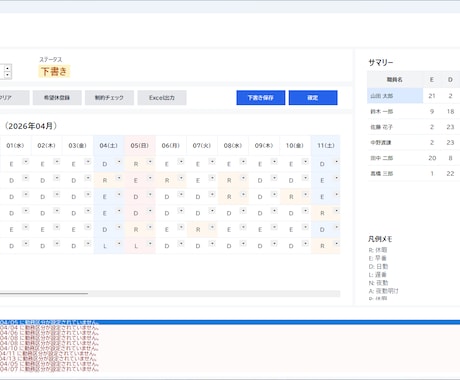Click the D column header in summary
This screenshot has width=460, height=380.
coord(450,80)
